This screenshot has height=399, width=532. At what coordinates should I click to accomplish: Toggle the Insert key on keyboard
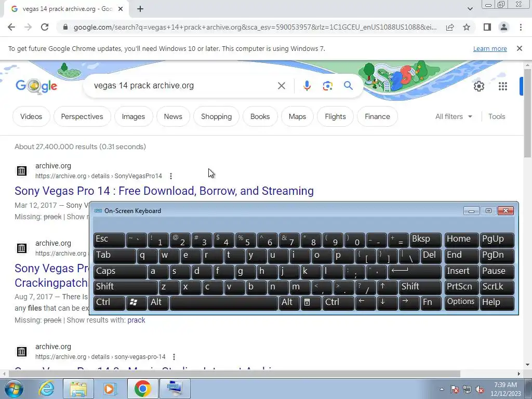point(461,271)
